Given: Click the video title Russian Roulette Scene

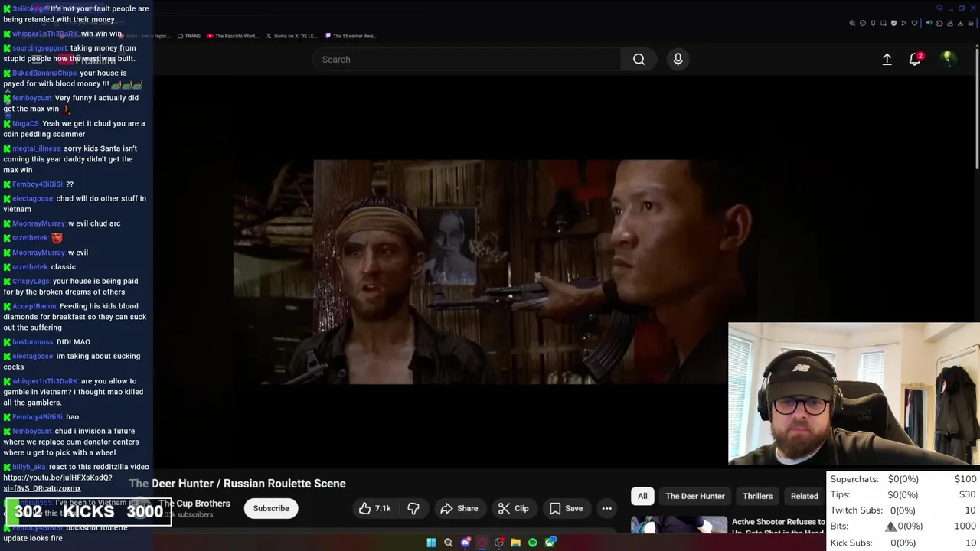Looking at the screenshot, I should [x=237, y=484].
